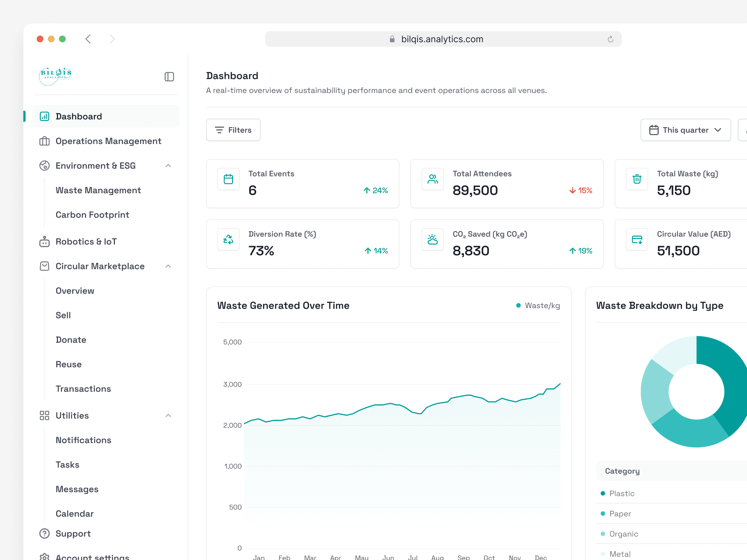Click the Total Waste trash icon

click(637, 179)
